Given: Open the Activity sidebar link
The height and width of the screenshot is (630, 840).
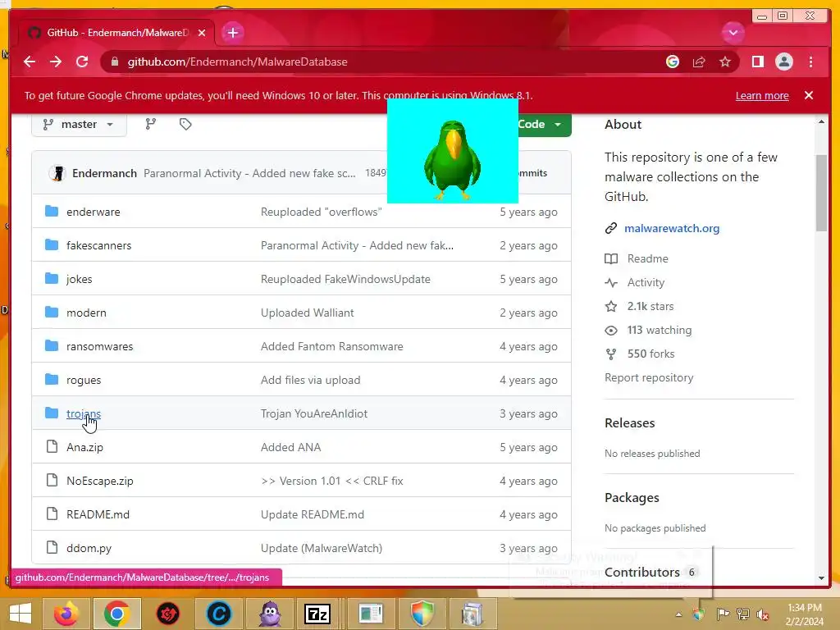Looking at the screenshot, I should 646,282.
